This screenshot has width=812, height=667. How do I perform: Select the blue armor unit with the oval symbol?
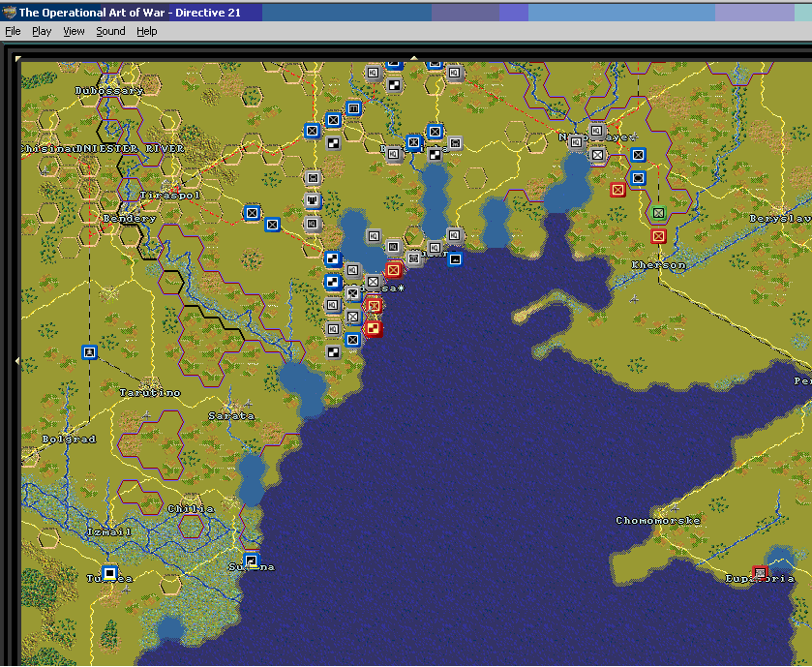638,179
